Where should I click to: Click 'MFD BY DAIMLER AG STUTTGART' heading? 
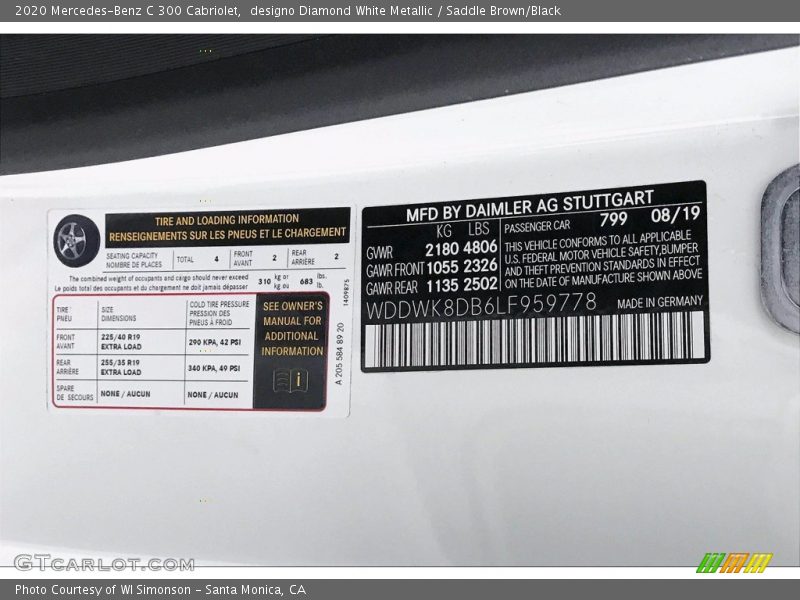(x=530, y=206)
